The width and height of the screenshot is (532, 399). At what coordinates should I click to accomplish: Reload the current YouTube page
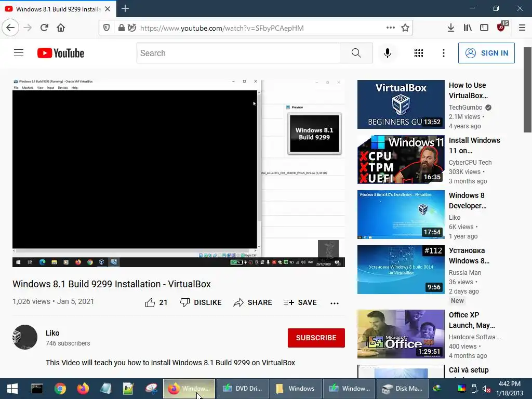(44, 28)
